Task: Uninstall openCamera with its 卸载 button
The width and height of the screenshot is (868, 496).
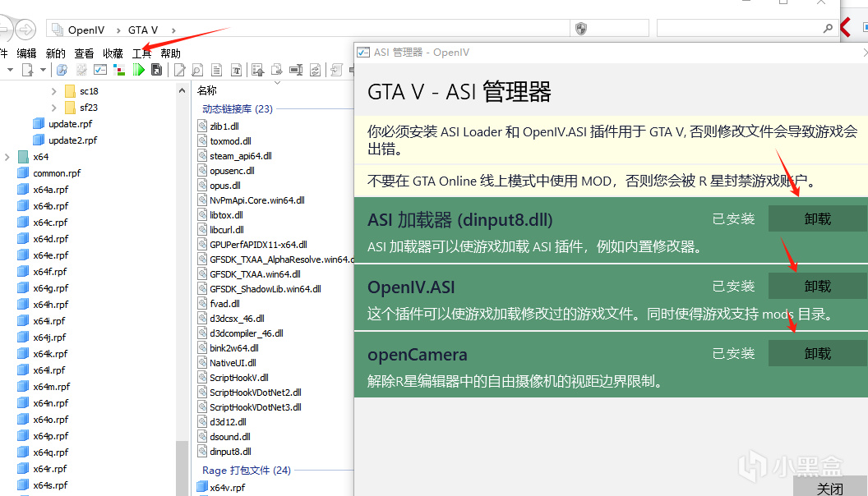Action: tap(818, 353)
